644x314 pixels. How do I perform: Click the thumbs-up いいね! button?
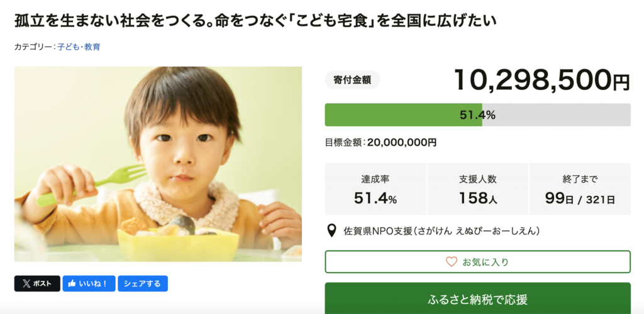88,283
